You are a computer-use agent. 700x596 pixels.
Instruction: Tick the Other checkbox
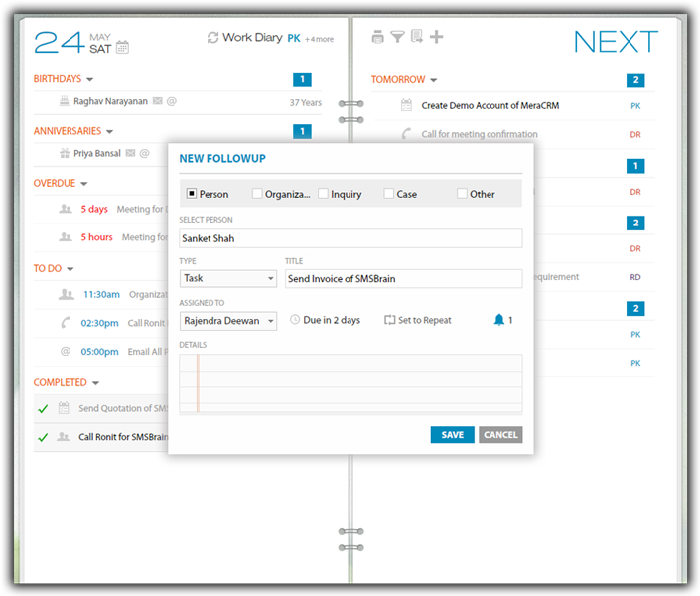click(x=462, y=194)
